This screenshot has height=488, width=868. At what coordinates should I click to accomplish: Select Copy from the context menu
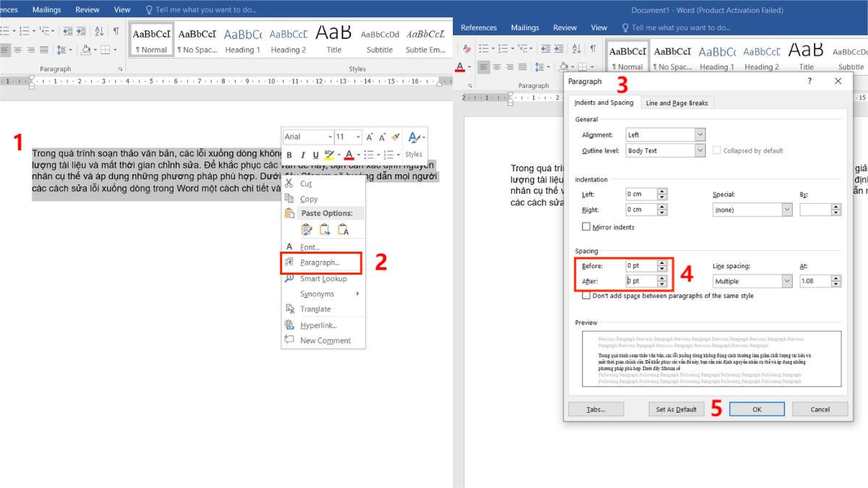(x=323, y=199)
